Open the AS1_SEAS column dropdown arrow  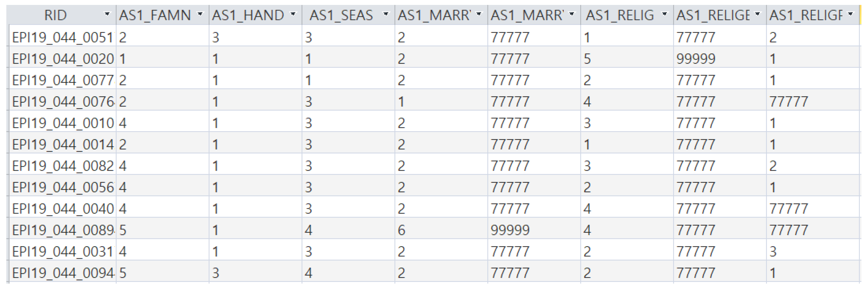click(x=386, y=15)
